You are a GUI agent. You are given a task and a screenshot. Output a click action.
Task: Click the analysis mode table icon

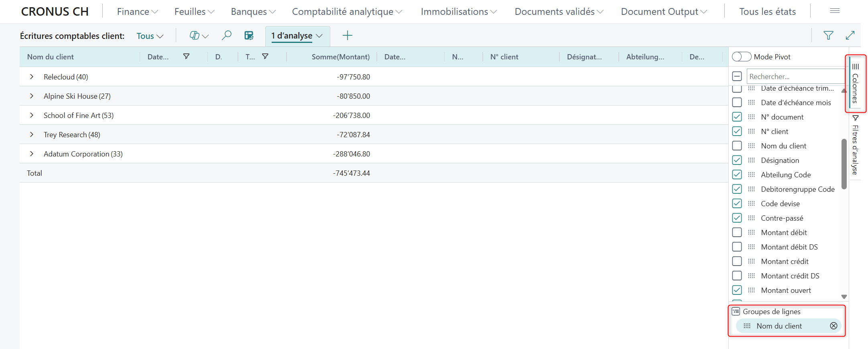(249, 36)
